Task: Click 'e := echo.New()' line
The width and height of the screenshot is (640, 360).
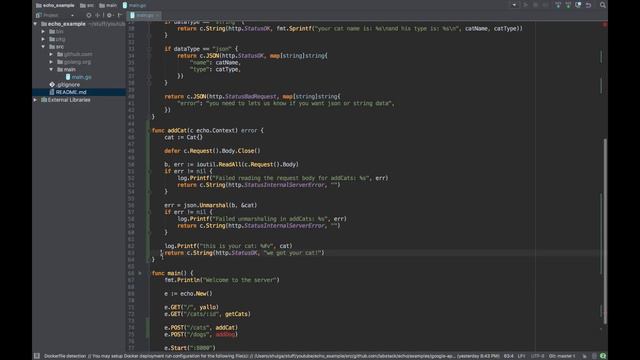Action: pyautogui.click(x=188, y=293)
